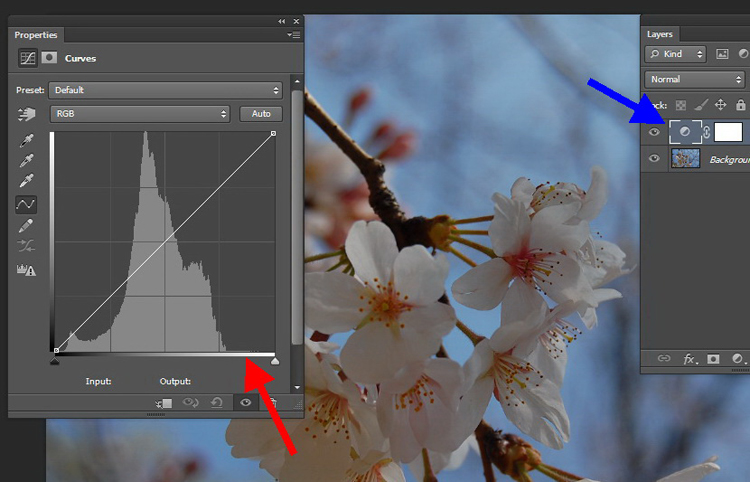This screenshot has width=750, height=482.
Task: Select the Curves layer adjustment thumbnail
Action: tap(685, 132)
